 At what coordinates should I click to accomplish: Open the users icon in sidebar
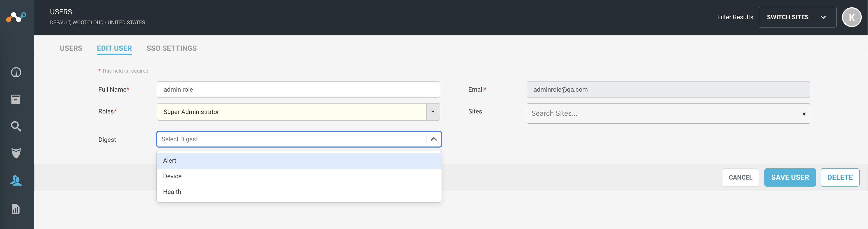point(16,181)
